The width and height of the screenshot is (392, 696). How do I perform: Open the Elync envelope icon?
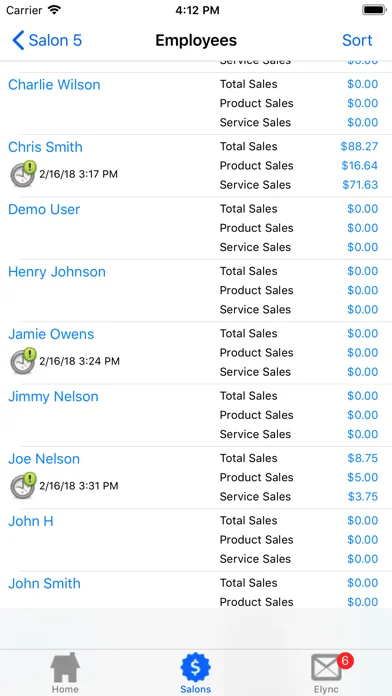[x=326, y=668]
